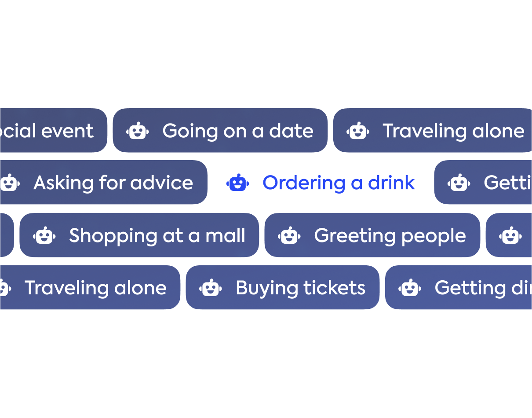The width and height of the screenshot is (532, 418).
Task: Choose the partially visible social event chip
Action: pyautogui.click(x=54, y=131)
